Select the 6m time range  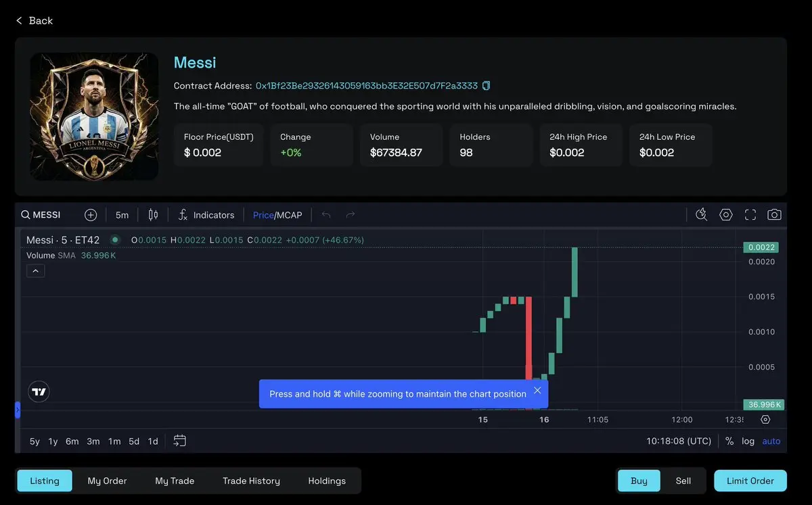click(72, 441)
